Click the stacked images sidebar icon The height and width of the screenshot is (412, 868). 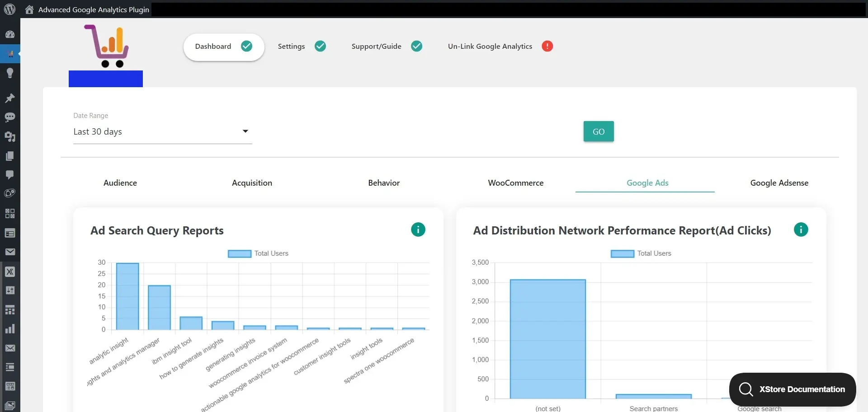[10, 406]
